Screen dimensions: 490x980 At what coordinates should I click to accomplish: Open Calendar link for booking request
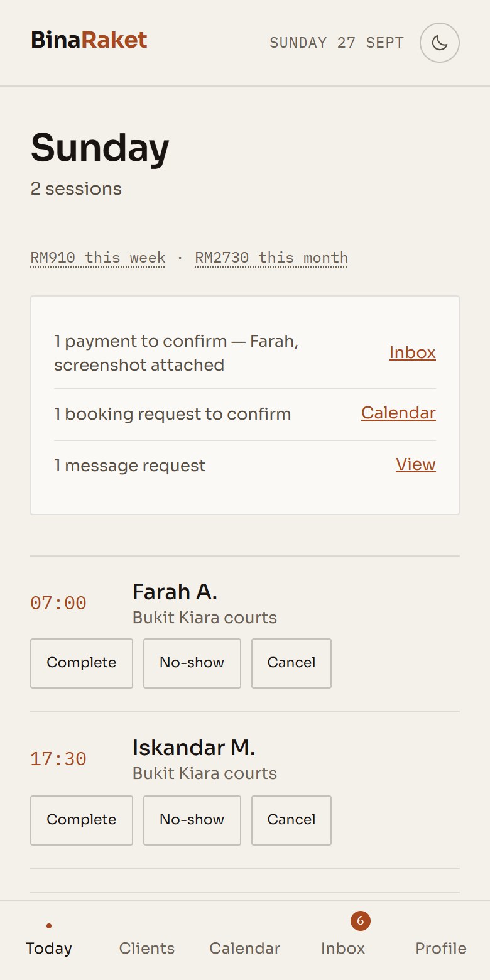398,413
